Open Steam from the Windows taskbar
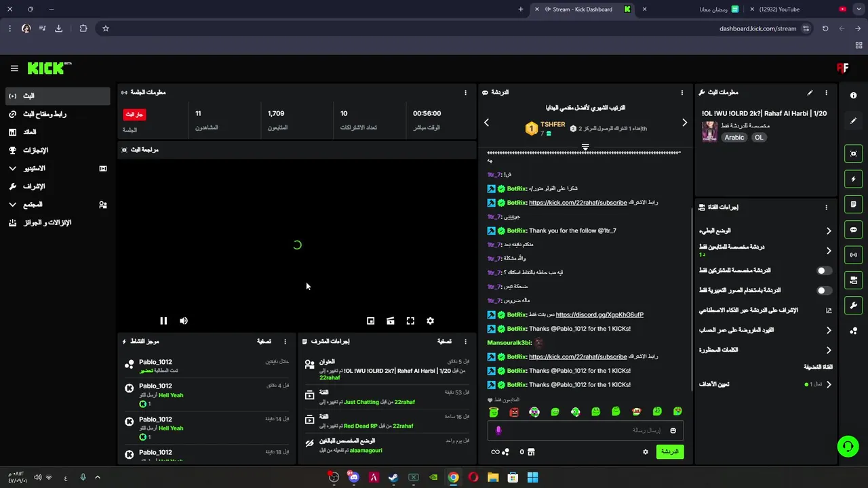Screen dimensions: 868x488 pyautogui.click(x=393, y=477)
